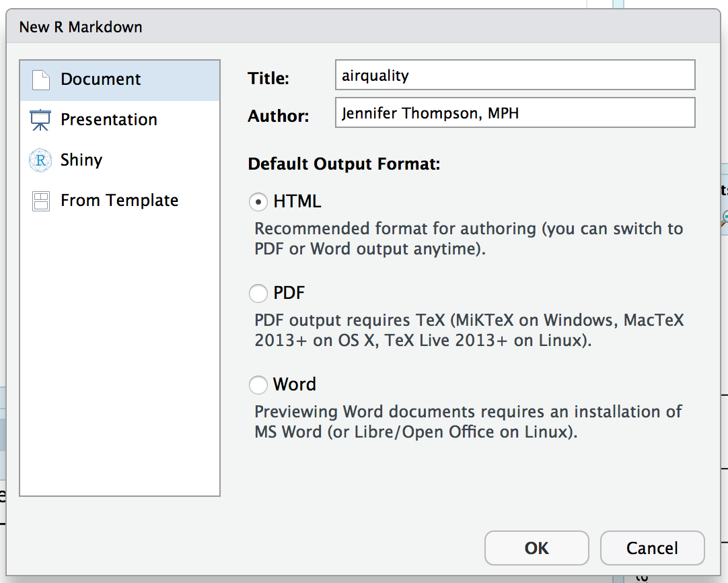
Task: Click the 'Previewing Word documents' description
Action: (468, 422)
